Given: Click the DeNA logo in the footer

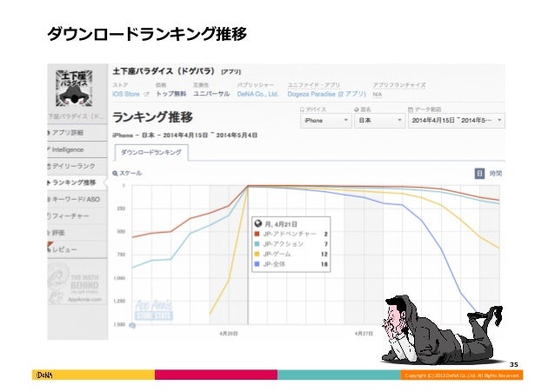Looking at the screenshot, I should (x=44, y=375).
